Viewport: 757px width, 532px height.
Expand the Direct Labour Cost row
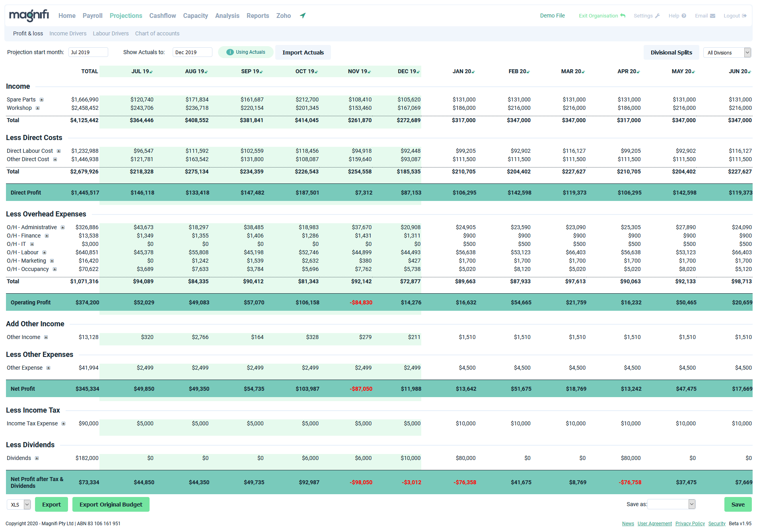point(58,151)
